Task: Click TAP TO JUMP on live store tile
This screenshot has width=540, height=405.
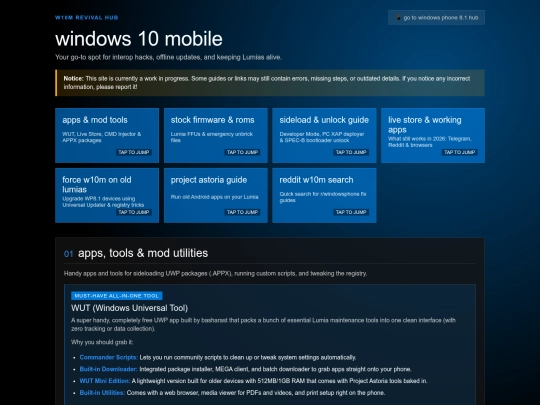Action: point(460,152)
